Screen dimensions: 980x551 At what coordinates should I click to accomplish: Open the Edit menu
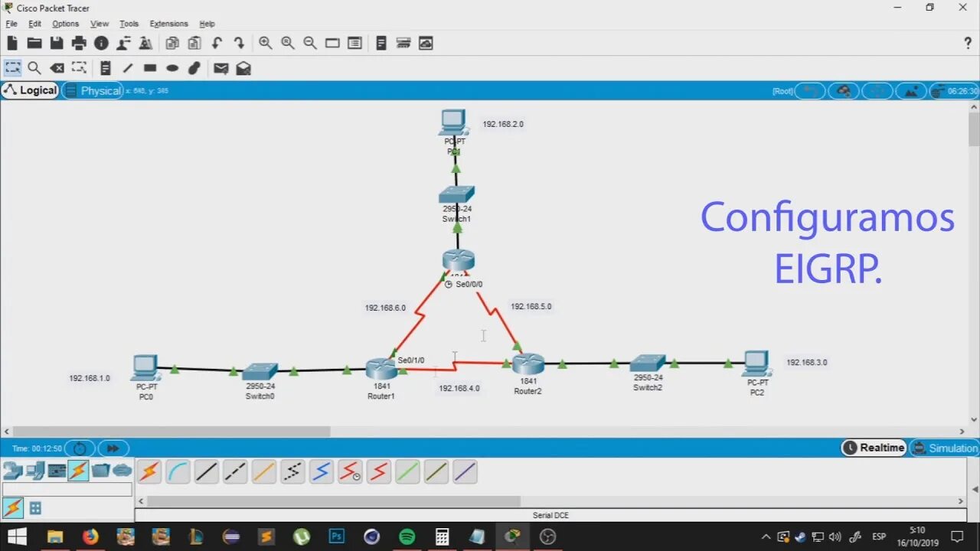35,24
